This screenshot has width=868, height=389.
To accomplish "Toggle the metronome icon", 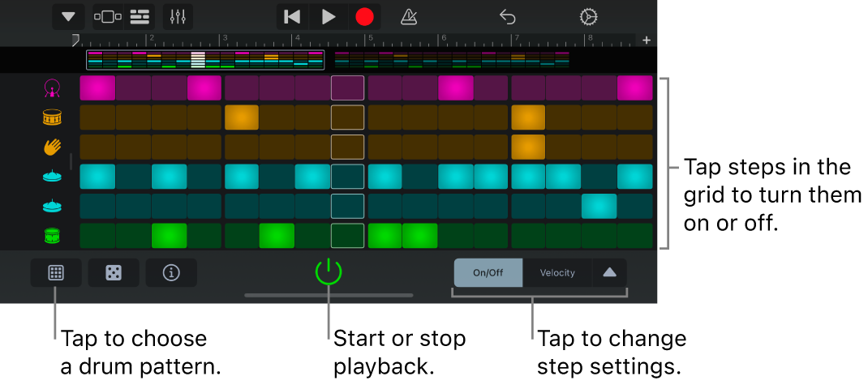I will tap(409, 16).
